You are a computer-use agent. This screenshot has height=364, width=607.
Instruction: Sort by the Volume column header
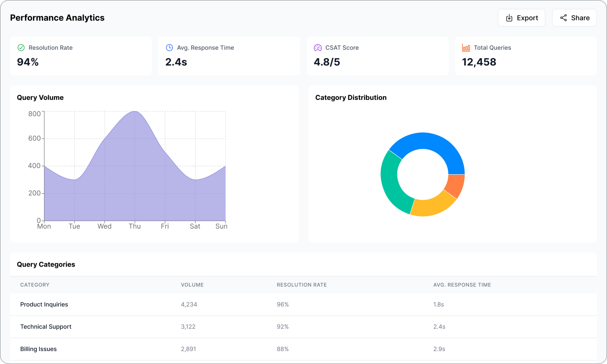tap(192, 285)
